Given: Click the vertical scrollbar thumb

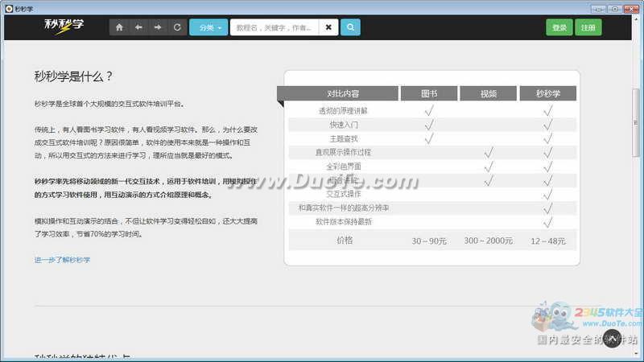Looking at the screenshot, I should coord(636,122).
